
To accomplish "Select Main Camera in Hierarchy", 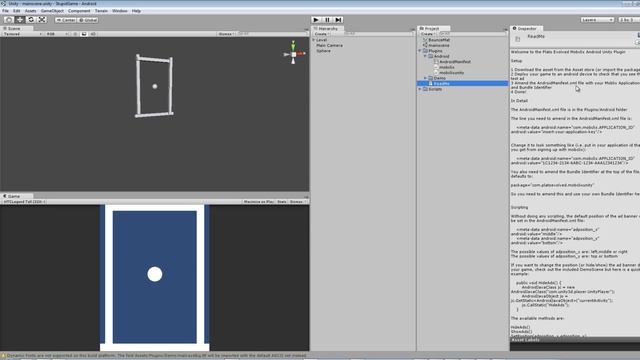I will click(x=329, y=45).
